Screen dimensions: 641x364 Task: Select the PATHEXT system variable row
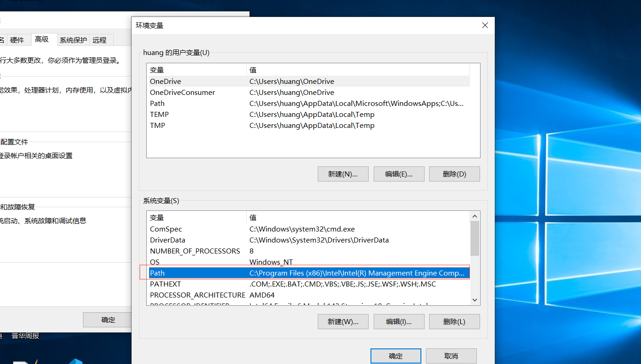308,284
